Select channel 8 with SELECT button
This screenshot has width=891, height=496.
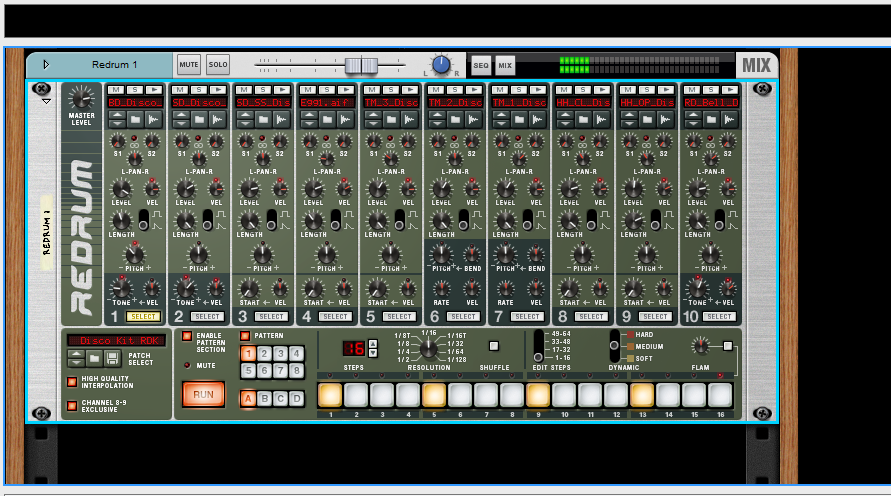pyautogui.click(x=591, y=316)
